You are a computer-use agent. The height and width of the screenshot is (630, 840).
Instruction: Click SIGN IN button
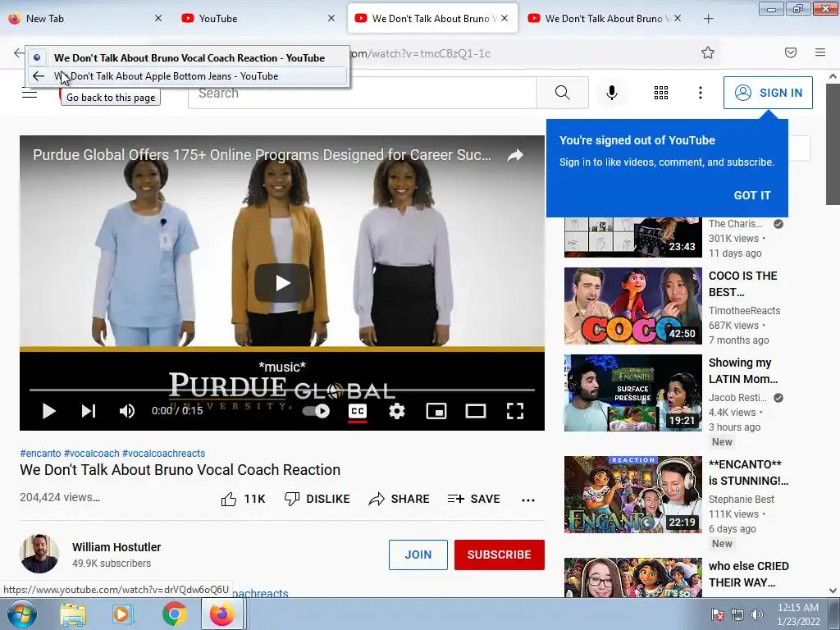point(768,93)
